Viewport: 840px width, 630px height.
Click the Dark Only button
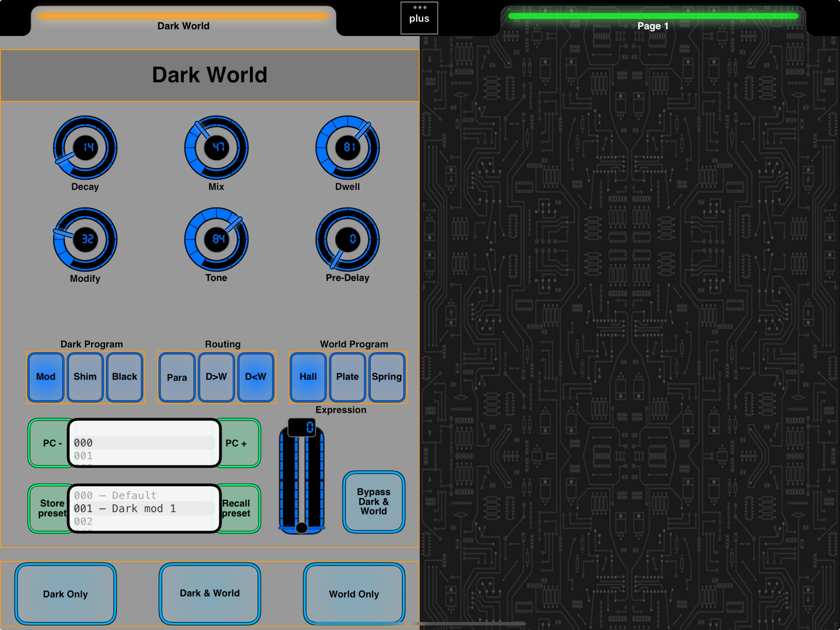click(65, 593)
